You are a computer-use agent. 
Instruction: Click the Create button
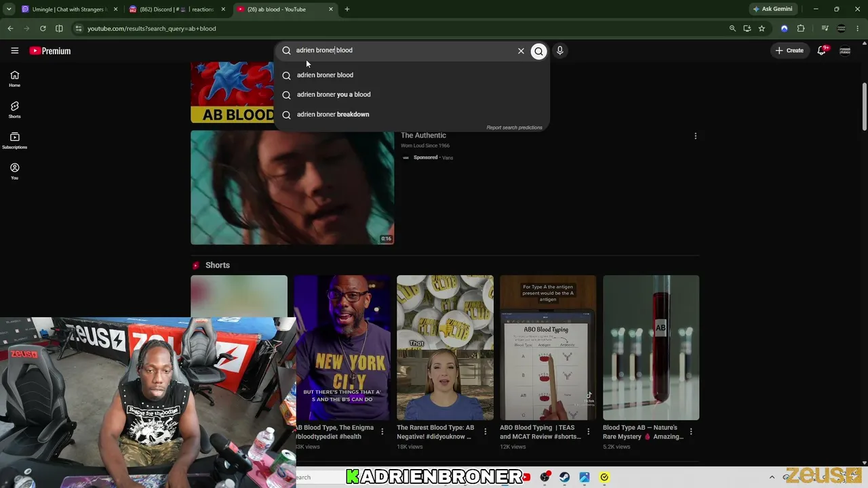[x=789, y=51]
